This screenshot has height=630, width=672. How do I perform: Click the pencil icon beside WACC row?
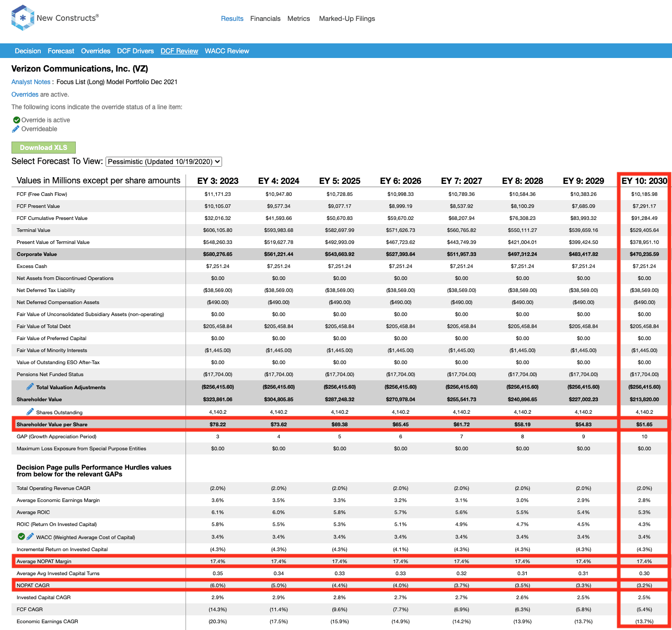point(30,536)
